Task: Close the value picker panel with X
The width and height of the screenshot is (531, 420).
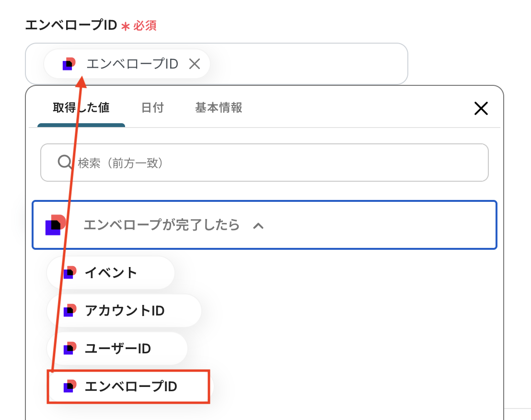Action: tap(481, 108)
